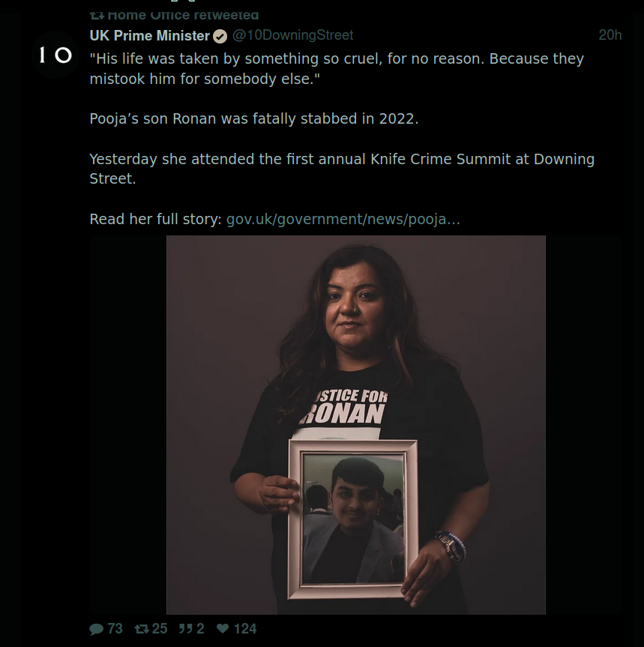Open the UK Prime Minister display name
The image size is (644, 647).
150,35
